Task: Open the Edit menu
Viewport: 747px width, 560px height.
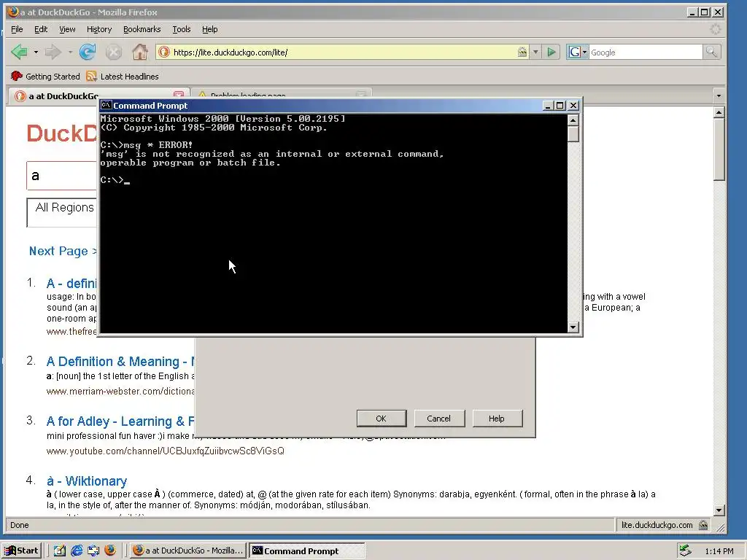Action: 41,29
